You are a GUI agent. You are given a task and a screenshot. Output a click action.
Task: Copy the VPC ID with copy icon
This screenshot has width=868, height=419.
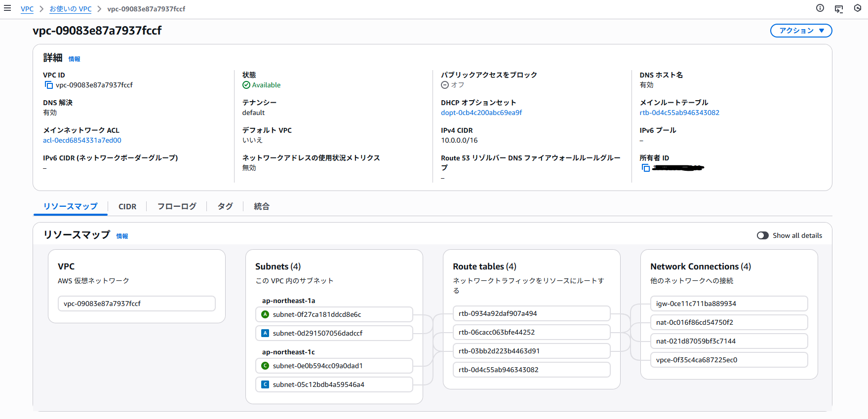[49, 85]
